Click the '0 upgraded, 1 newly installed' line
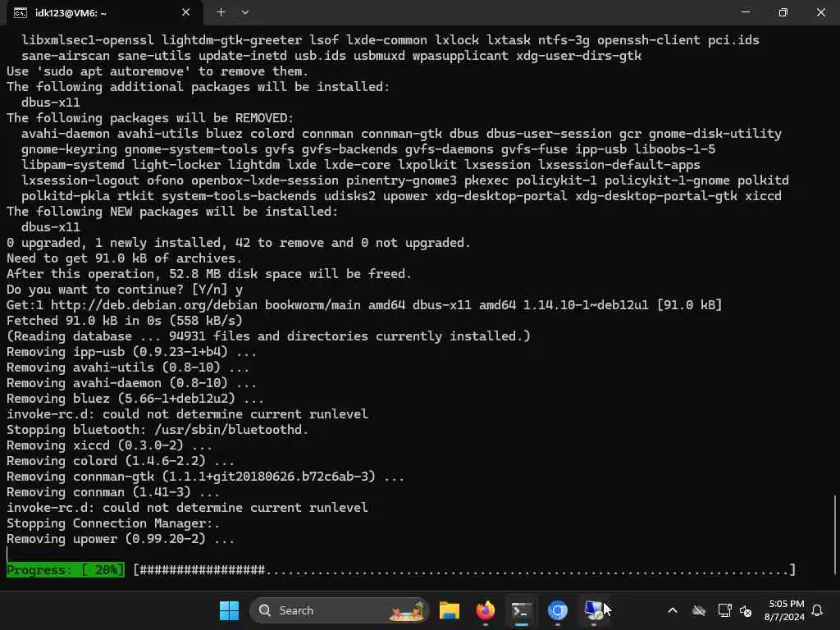This screenshot has height=630, width=840. coord(239,243)
